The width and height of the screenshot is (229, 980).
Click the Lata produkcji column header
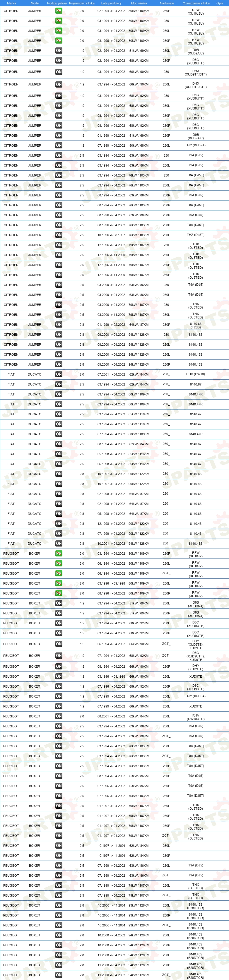click(x=111, y=3)
